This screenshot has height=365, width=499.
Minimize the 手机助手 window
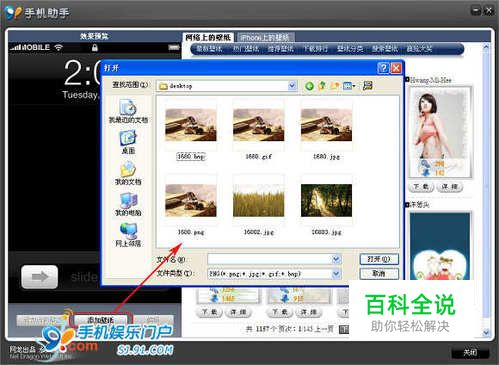[x=476, y=11]
